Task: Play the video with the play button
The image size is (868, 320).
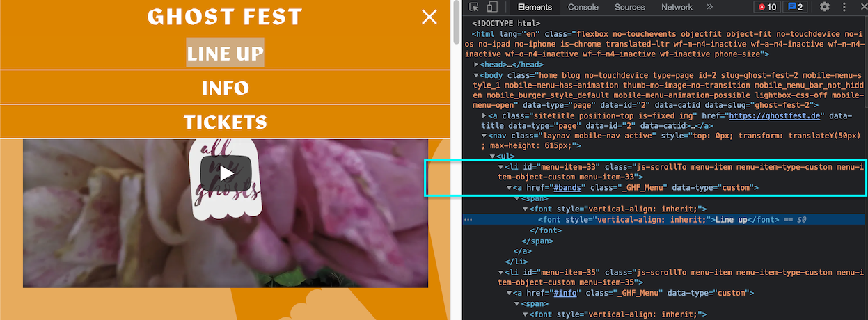Action: click(226, 173)
